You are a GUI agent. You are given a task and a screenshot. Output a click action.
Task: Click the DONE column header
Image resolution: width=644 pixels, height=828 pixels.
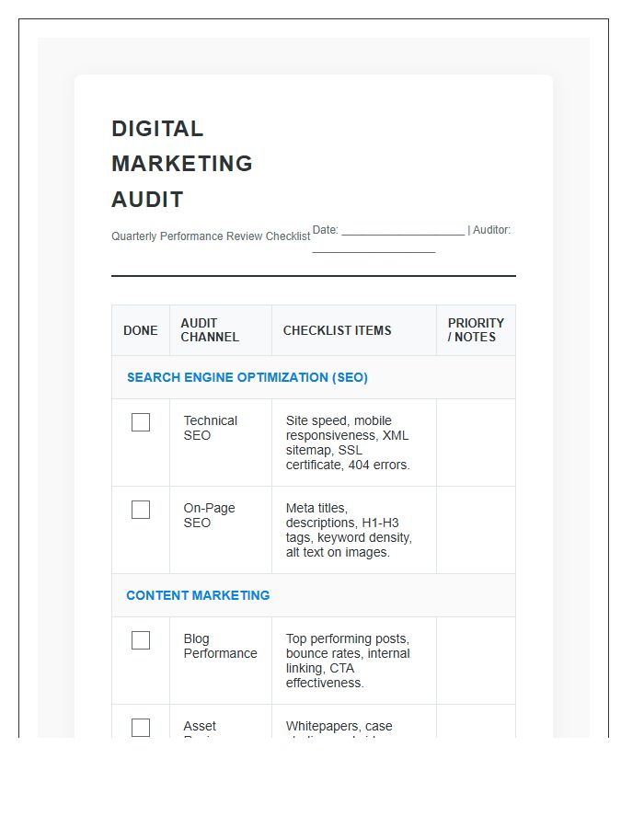point(141,330)
